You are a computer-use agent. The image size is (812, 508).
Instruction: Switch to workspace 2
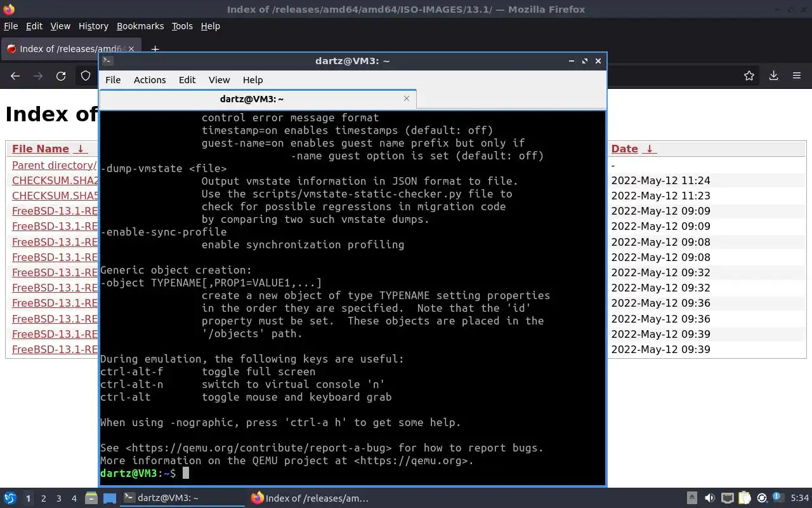point(43,498)
